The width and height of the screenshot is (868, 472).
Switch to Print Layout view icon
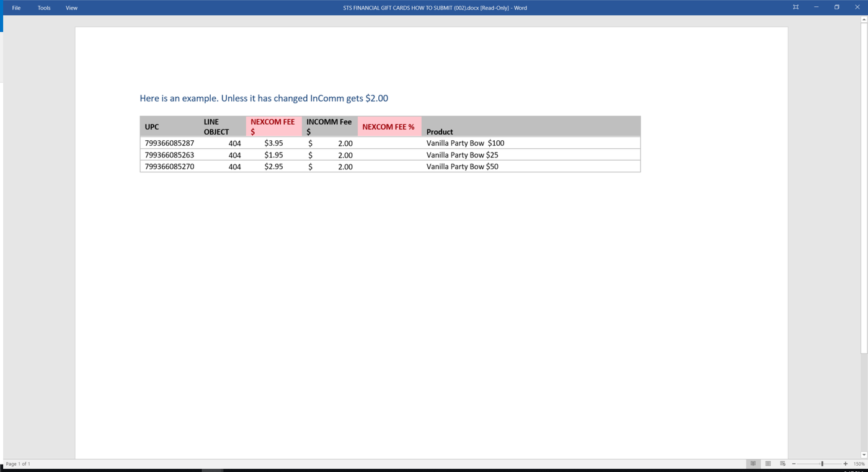tap(768, 464)
